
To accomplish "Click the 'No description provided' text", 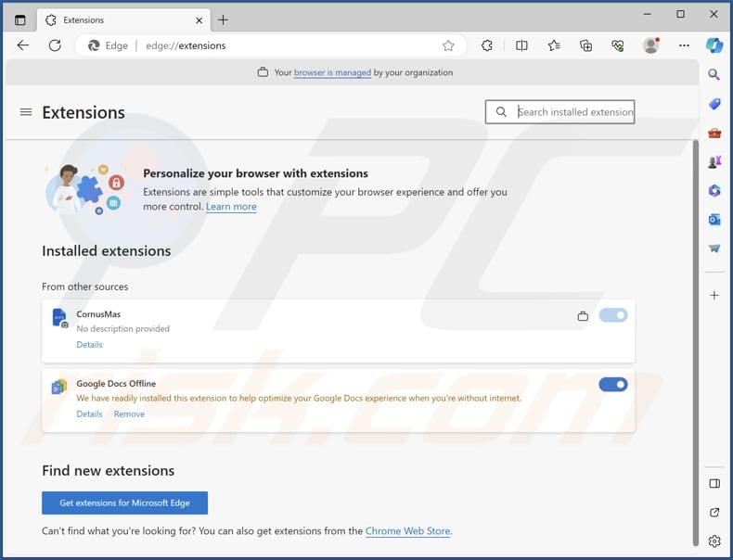I will click(123, 329).
